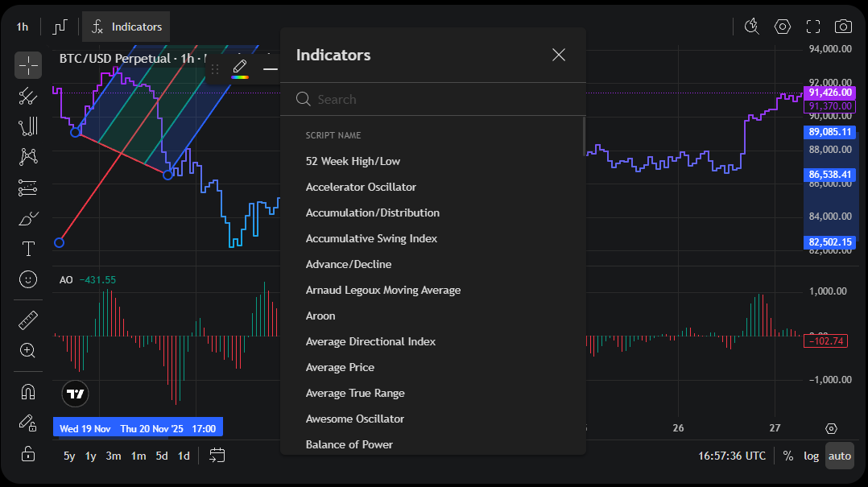Select the text annotation tool

28,249
